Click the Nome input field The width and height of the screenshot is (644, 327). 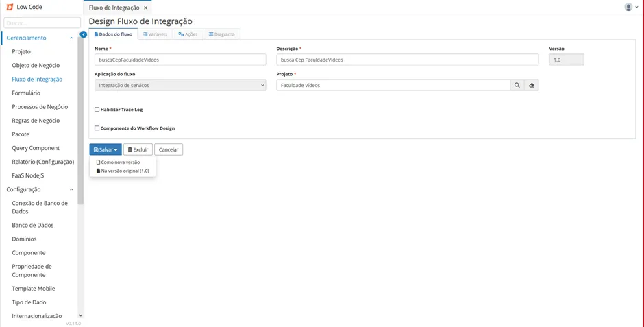pos(180,60)
